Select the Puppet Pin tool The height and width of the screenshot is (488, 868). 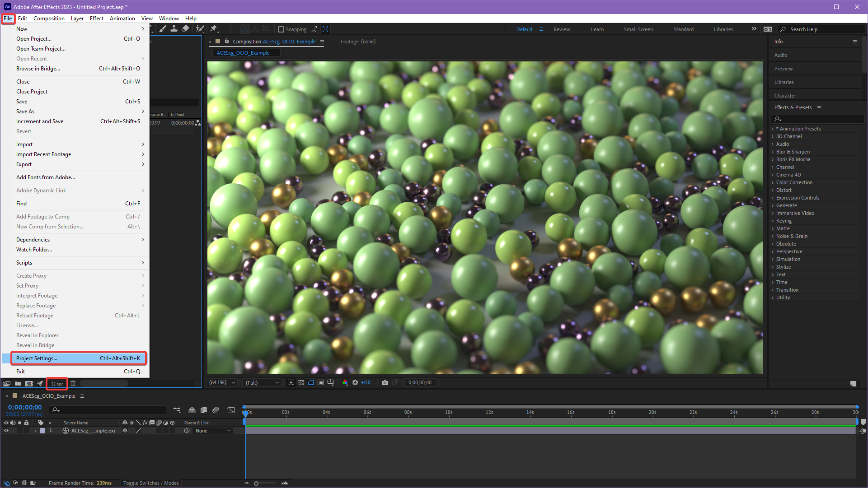pyautogui.click(x=214, y=29)
